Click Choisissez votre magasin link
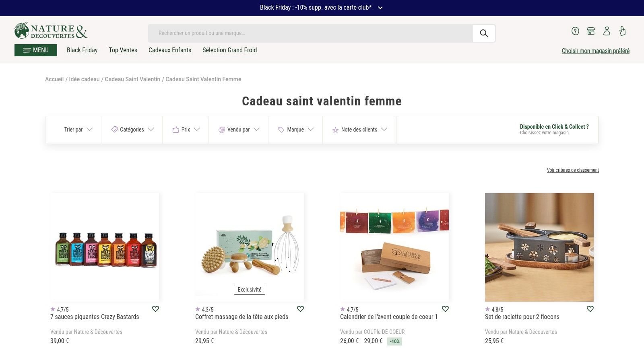644x362 pixels. [544, 133]
